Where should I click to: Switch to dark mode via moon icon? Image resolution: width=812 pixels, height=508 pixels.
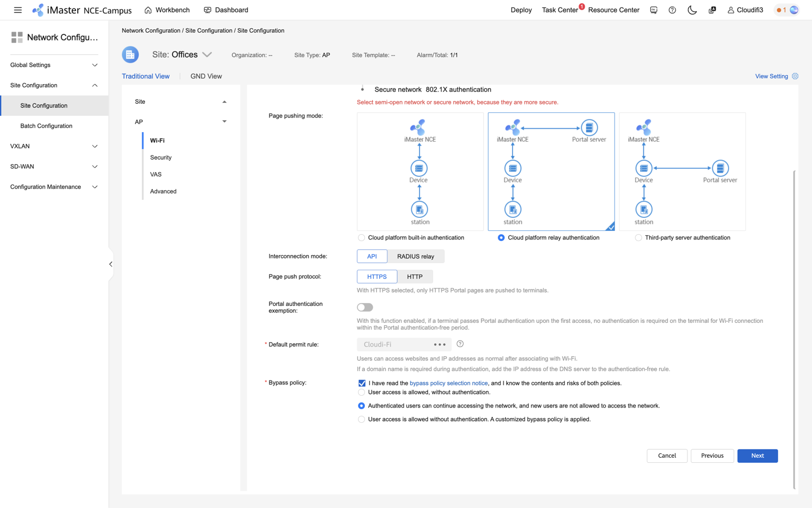[x=692, y=10]
